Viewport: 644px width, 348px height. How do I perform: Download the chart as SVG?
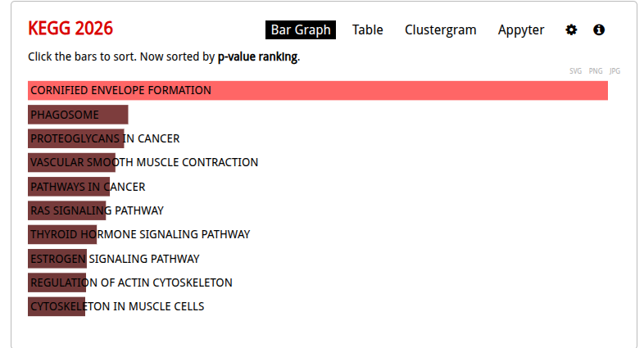(575, 71)
